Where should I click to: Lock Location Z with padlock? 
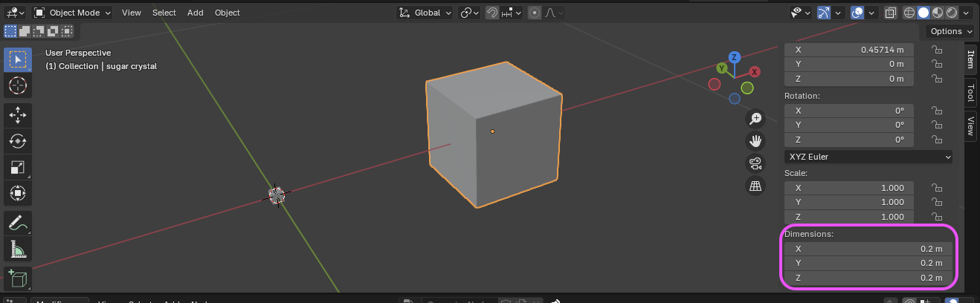(938, 79)
